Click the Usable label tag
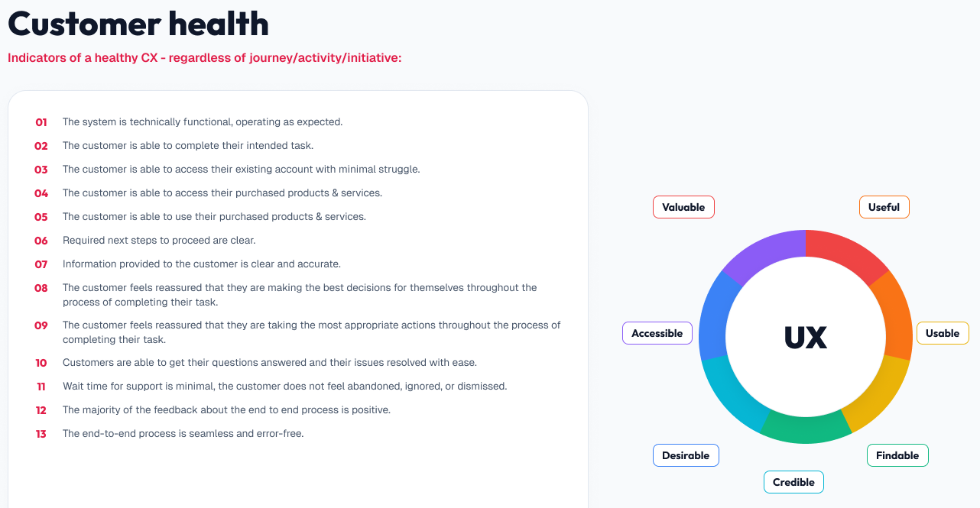This screenshot has height=508, width=980. click(x=943, y=333)
